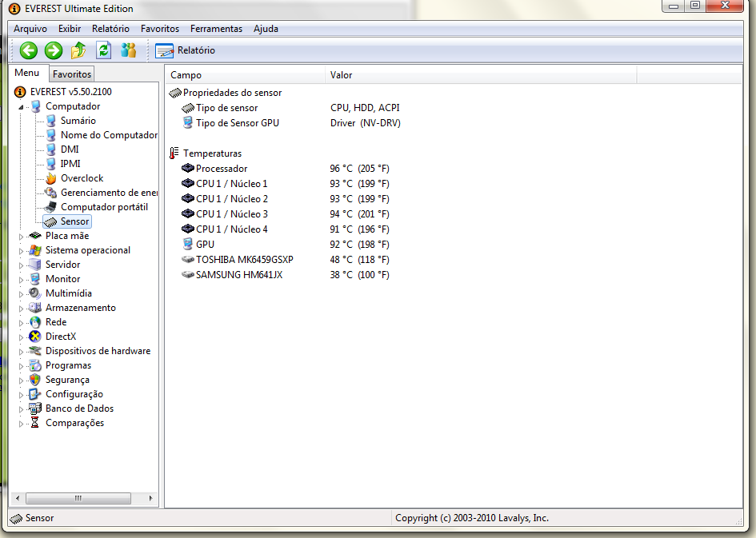756x538 pixels.
Task: Expand the Placa mãe tree node
Action: [22, 237]
